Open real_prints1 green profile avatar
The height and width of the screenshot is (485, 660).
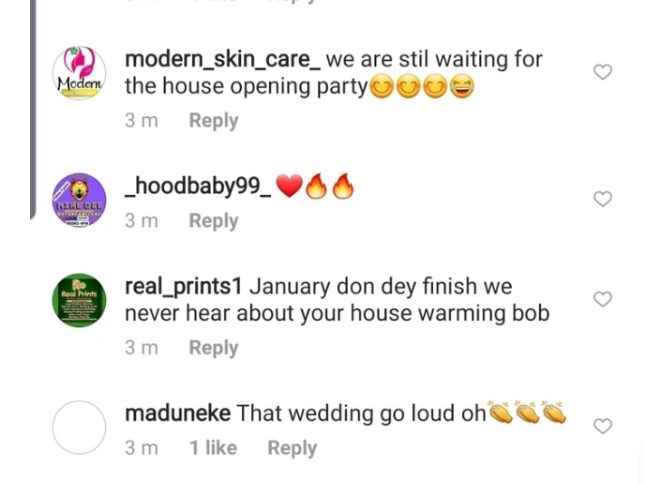pyautogui.click(x=79, y=300)
